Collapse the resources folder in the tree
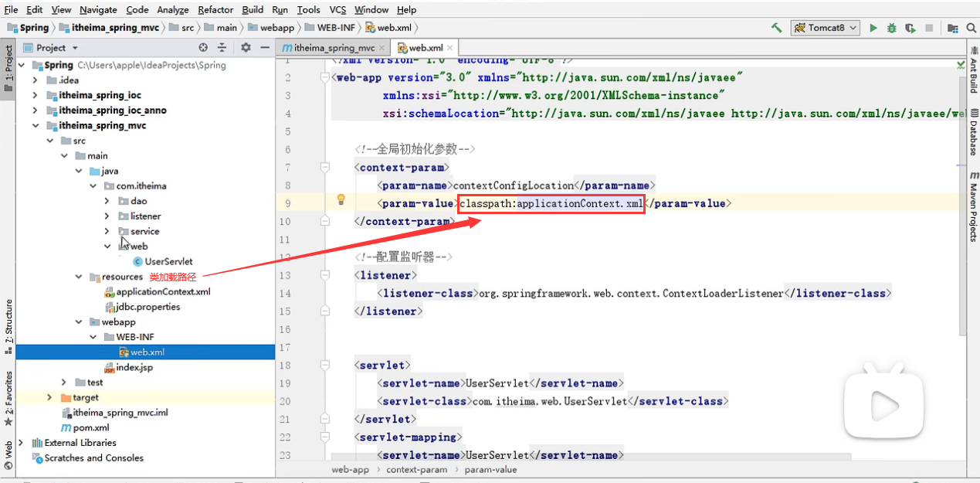 pyautogui.click(x=79, y=277)
